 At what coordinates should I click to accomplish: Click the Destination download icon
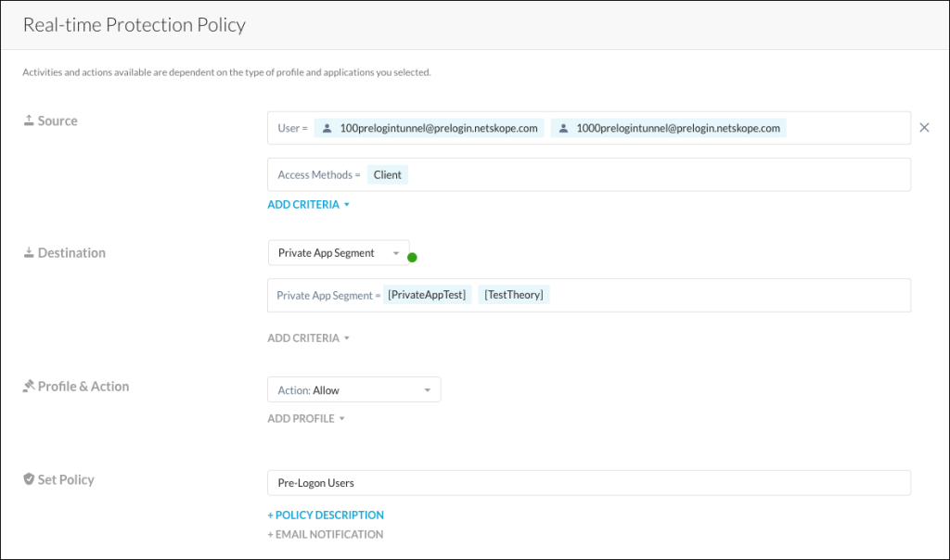pyautogui.click(x=29, y=252)
